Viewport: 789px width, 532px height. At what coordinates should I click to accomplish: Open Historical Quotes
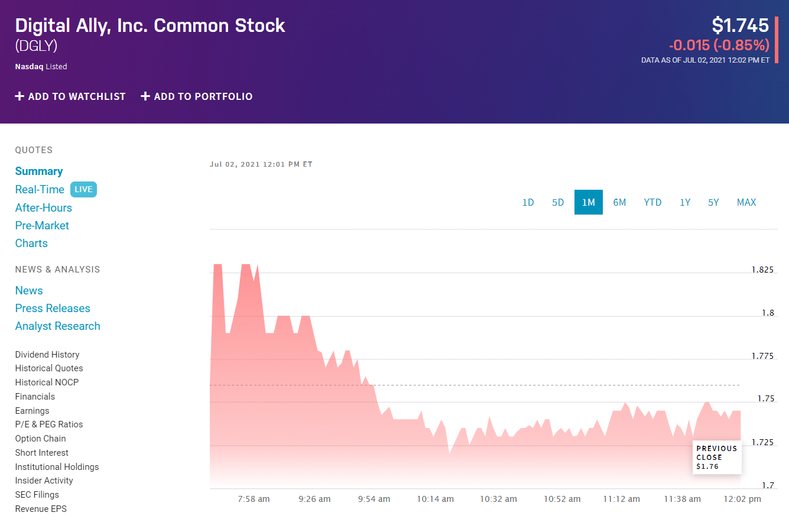(49, 368)
